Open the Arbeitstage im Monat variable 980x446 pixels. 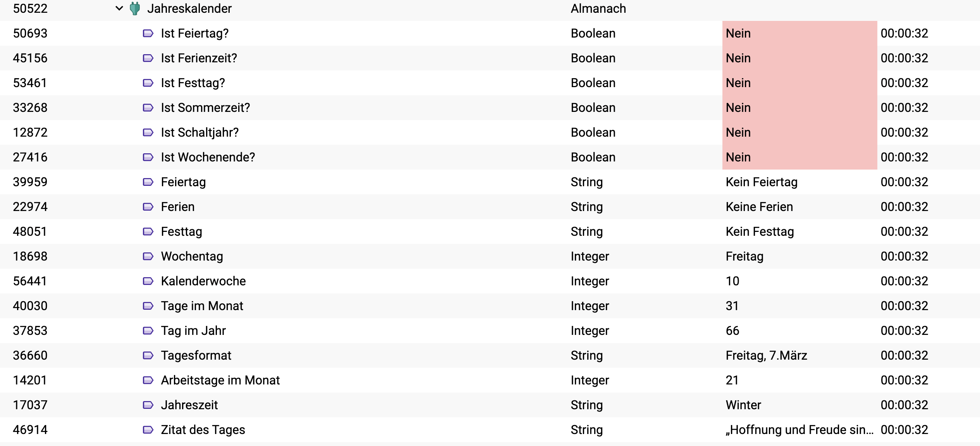pyautogui.click(x=220, y=380)
